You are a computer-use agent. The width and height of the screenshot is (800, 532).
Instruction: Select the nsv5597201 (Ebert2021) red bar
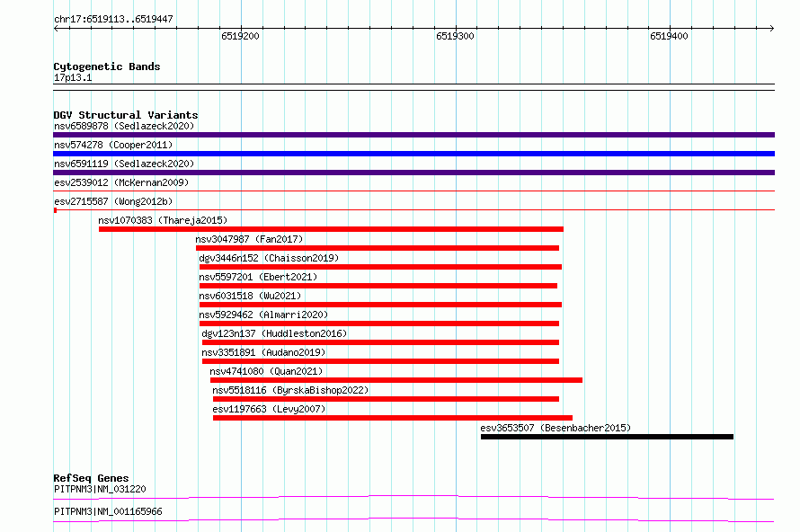coord(378,286)
